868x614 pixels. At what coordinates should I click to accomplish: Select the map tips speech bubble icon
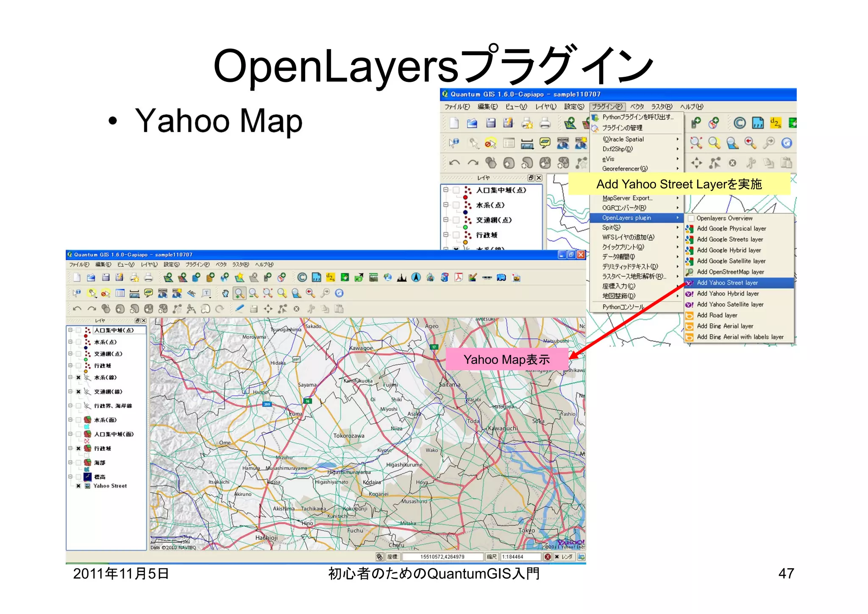(x=149, y=293)
